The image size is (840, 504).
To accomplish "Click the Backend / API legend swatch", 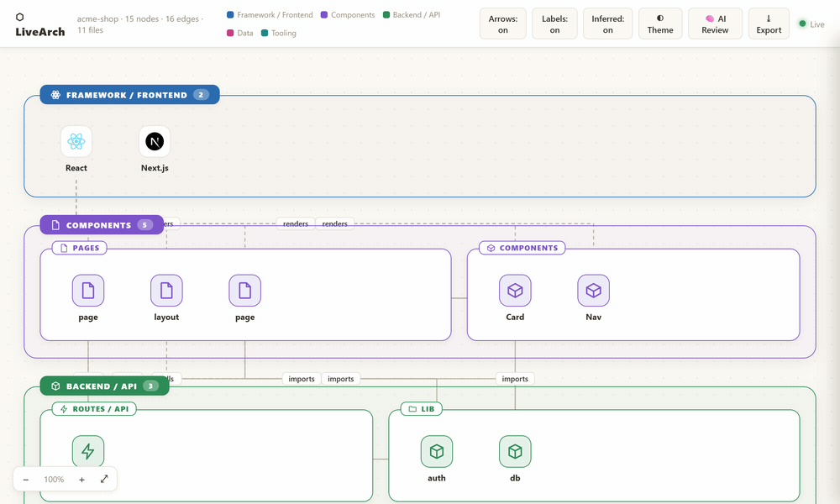I will tap(386, 15).
